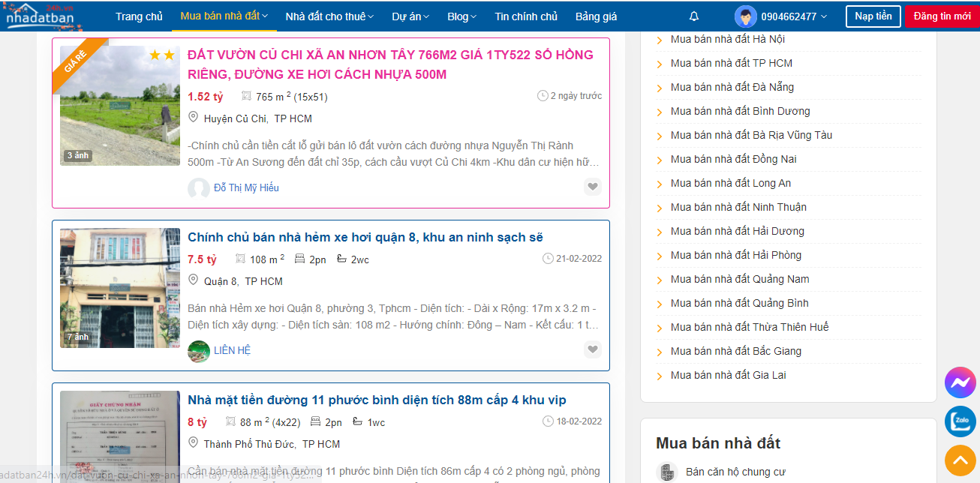Click the Nạp tiền button
980x483 pixels.
tap(873, 16)
